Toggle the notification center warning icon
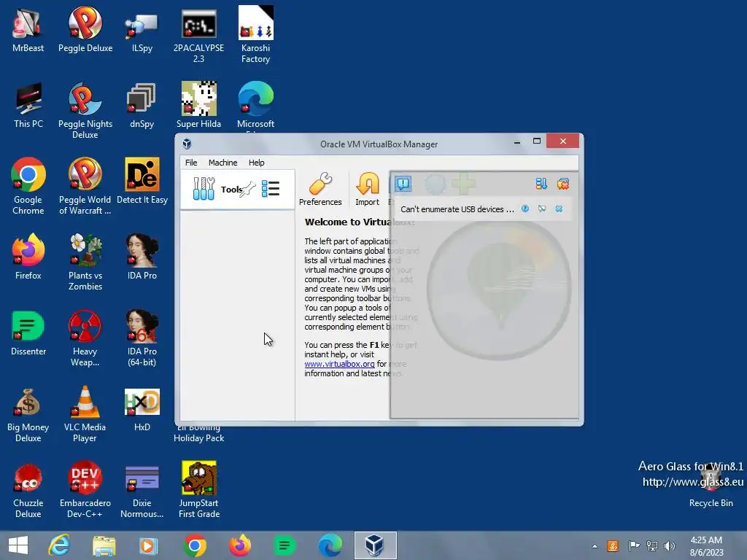The height and width of the screenshot is (560, 747). 403,183
